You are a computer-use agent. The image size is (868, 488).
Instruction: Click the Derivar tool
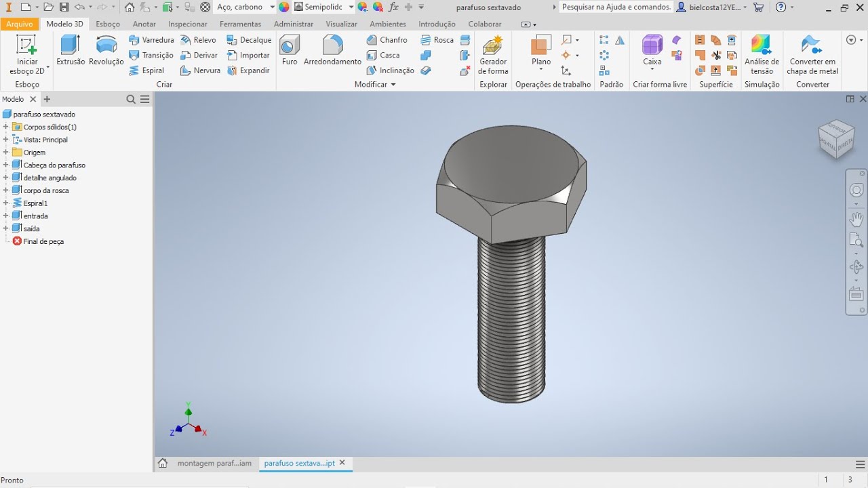[x=199, y=55]
